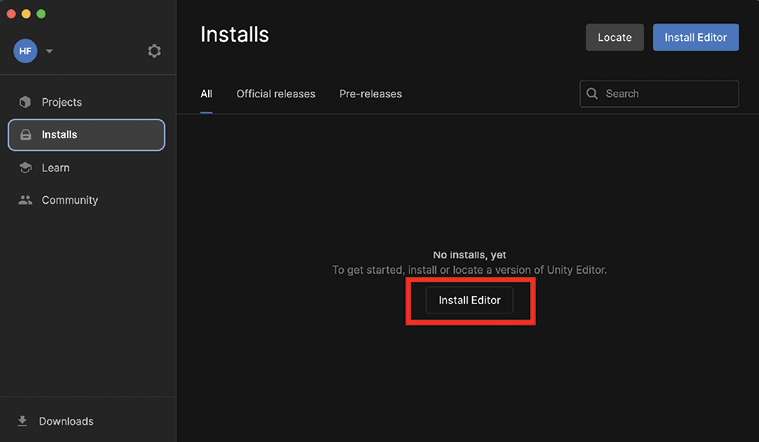Focus the Search input field
The width and height of the screenshot is (759, 442).
(x=659, y=94)
